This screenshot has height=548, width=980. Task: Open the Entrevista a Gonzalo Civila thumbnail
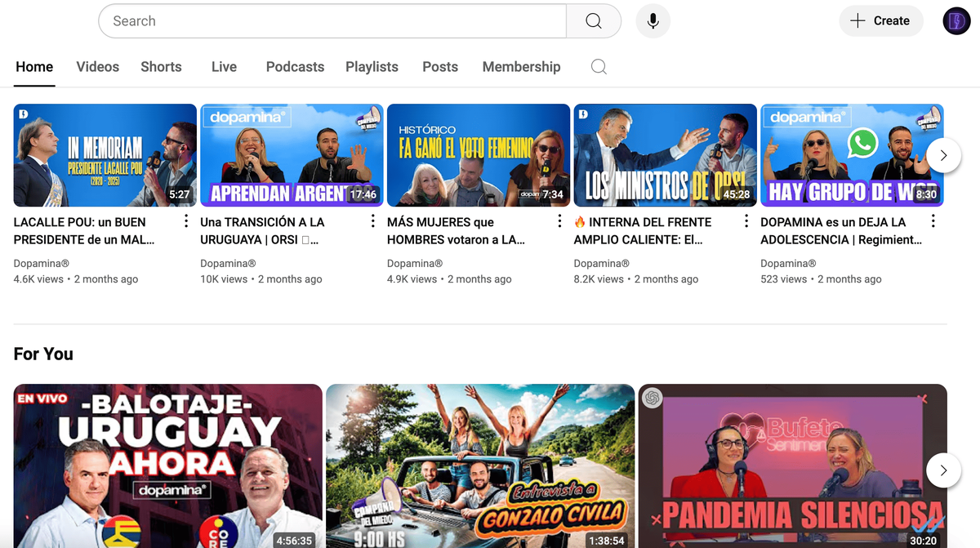[480, 466]
